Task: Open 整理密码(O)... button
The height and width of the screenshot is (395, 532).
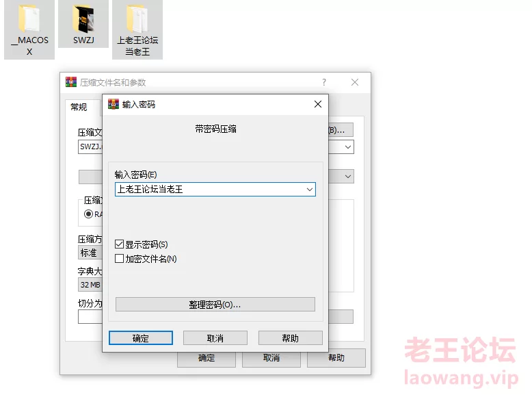Action: pyautogui.click(x=215, y=305)
